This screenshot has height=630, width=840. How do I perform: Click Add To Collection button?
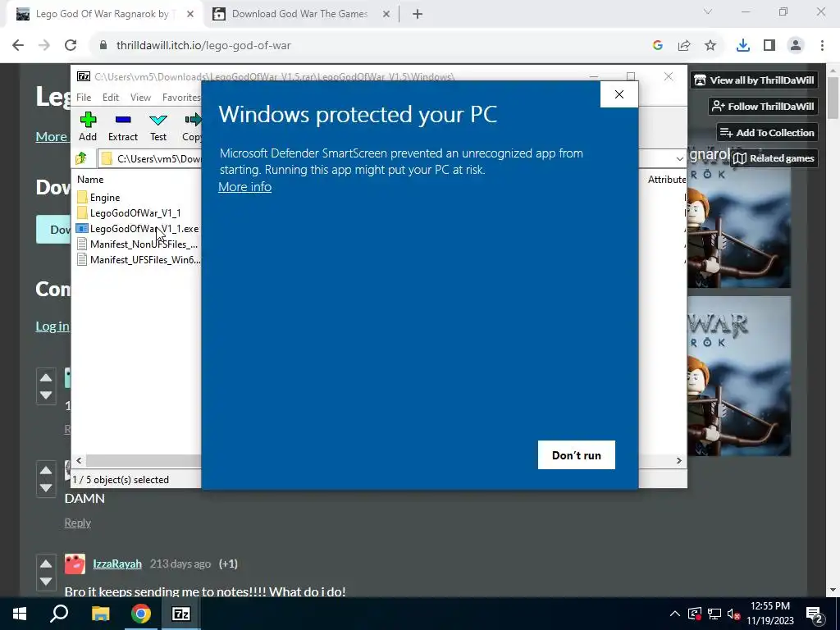[x=767, y=133]
